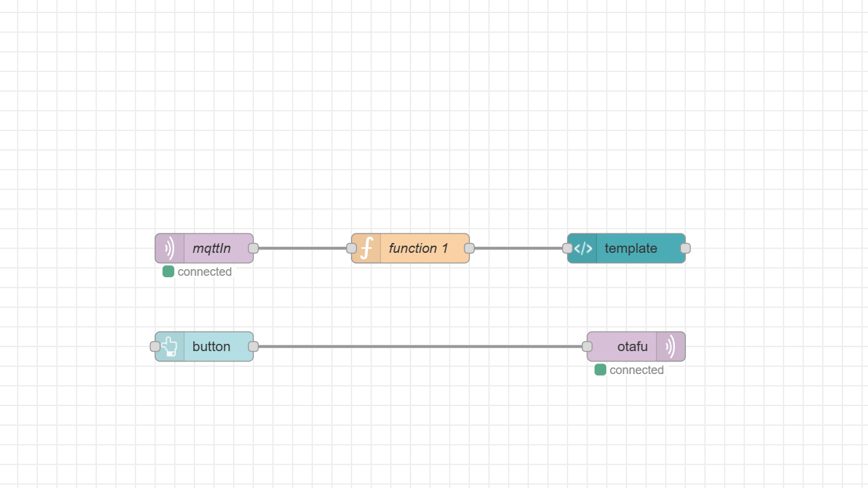Select the otafu node label
Image resolution: width=868 pixels, height=488 pixels.
pyautogui.click(x=632, y=347)
